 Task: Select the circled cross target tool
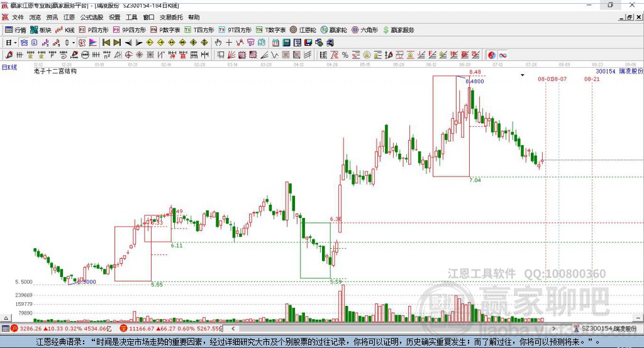tap(128, 55)
